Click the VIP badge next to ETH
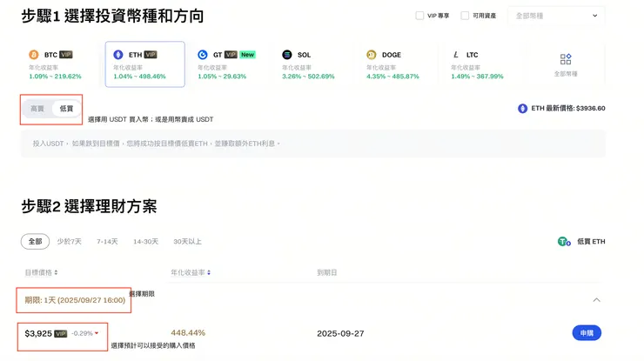This screenshot has height=361, width=644. tap(151, 55)
